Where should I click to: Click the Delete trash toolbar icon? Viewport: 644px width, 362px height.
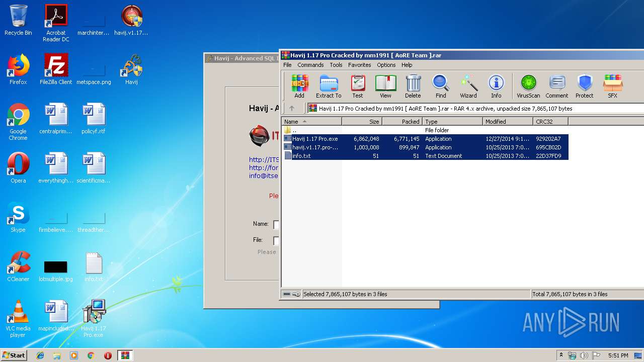click(x=413, y=86)
